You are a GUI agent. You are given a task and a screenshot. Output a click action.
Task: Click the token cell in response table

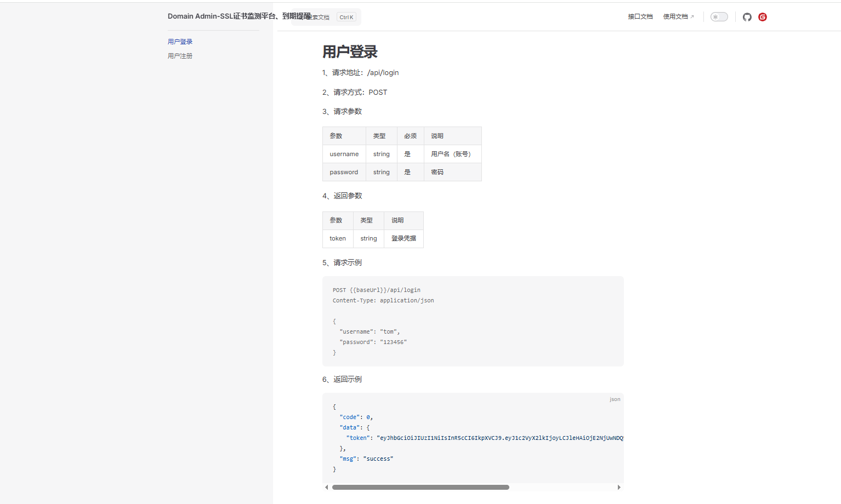338,238
